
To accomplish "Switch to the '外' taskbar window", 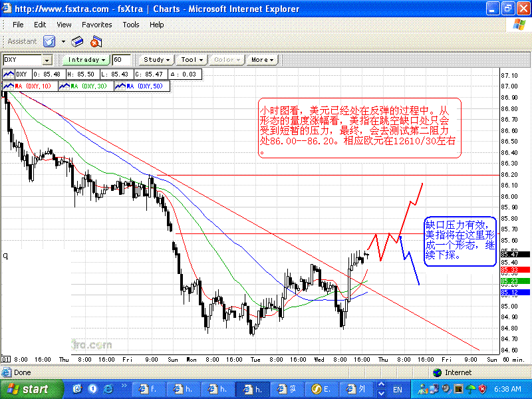I will (x=356, y=389).
